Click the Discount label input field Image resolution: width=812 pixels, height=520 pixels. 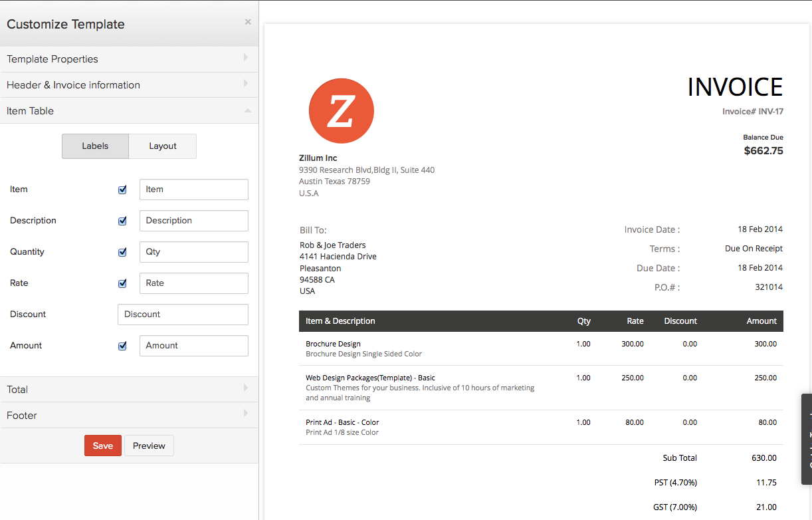(x=183, y=315)
